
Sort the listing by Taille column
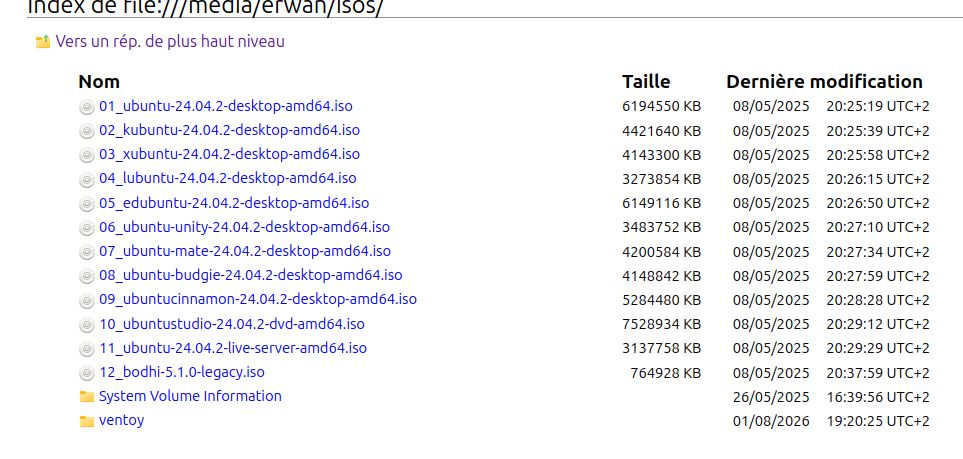point(646,82)
